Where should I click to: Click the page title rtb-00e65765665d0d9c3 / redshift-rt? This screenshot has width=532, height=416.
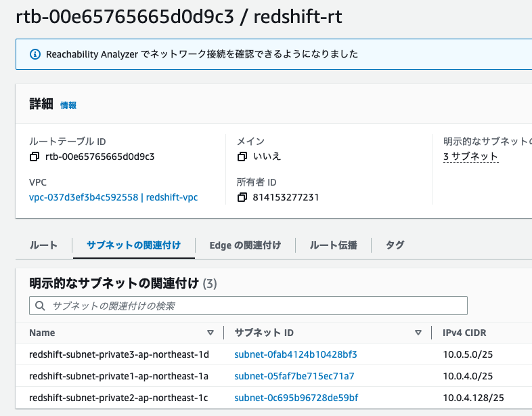click(x=179, y=16)
